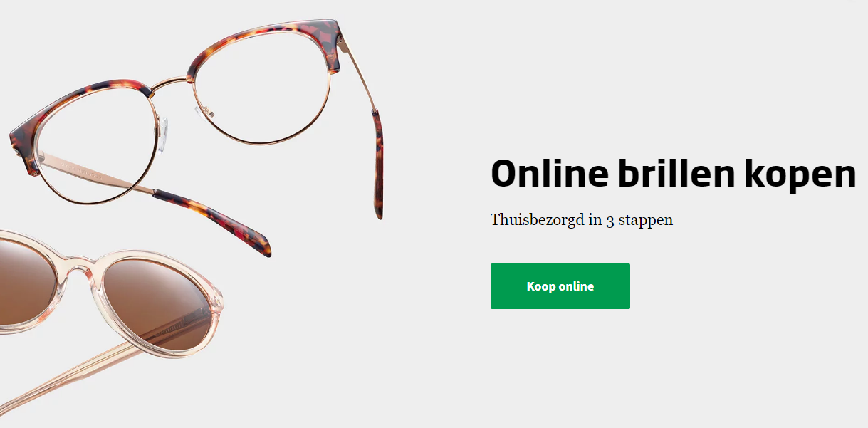Viewport: 868px width, 428px height.
Task: Click the Thuisbezorgd in 3 stappen subtitle
Action: click(x=582, y=220)
